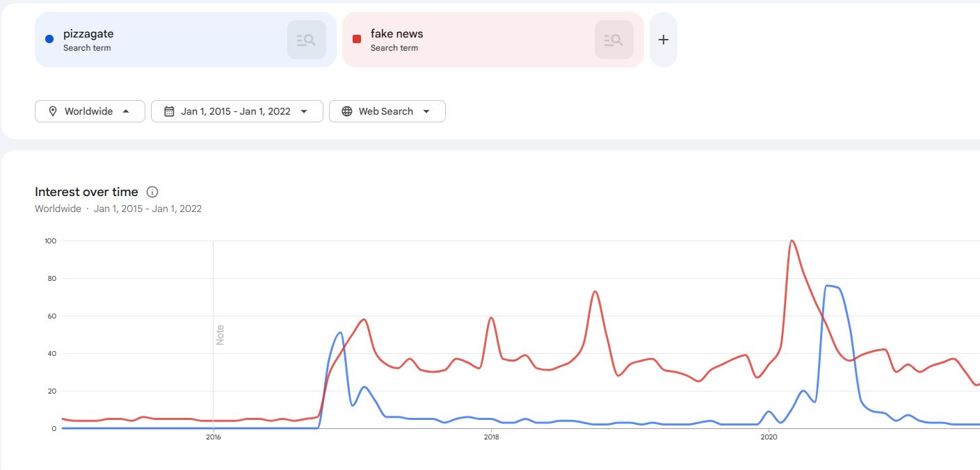Click red square beside fake news term
Viewport: 980px width, 470px height.
click(357, 39)
